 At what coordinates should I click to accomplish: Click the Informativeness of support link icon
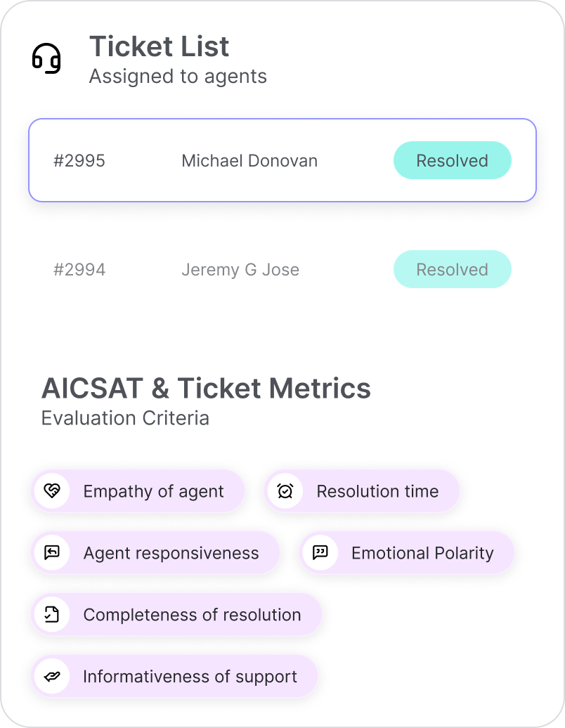[x=52, y=676]
